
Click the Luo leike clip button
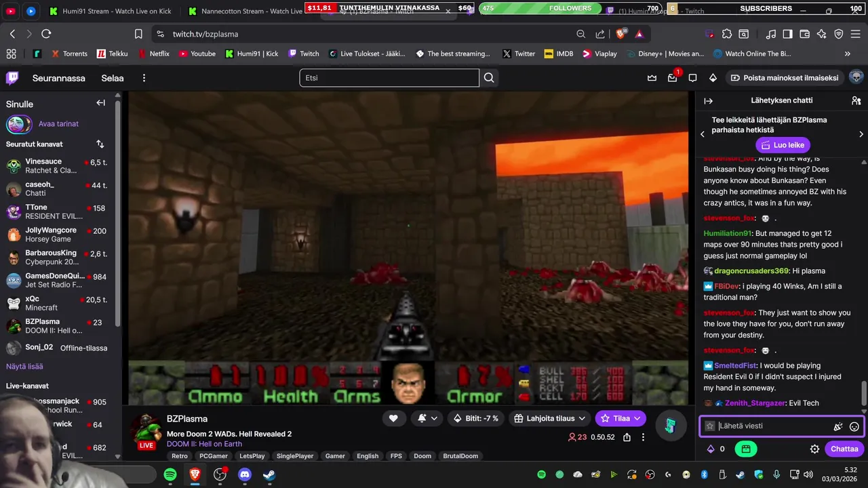pos(783,145)
